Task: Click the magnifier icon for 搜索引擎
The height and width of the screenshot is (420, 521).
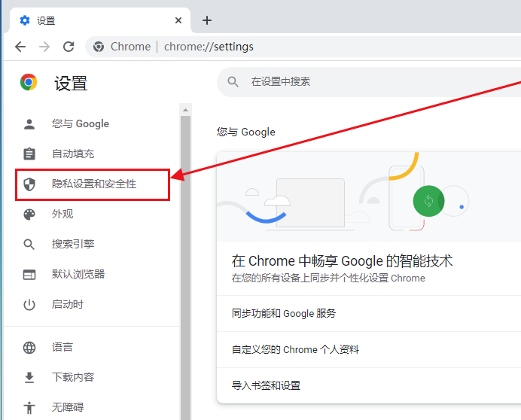Action: tap(29, 245)
